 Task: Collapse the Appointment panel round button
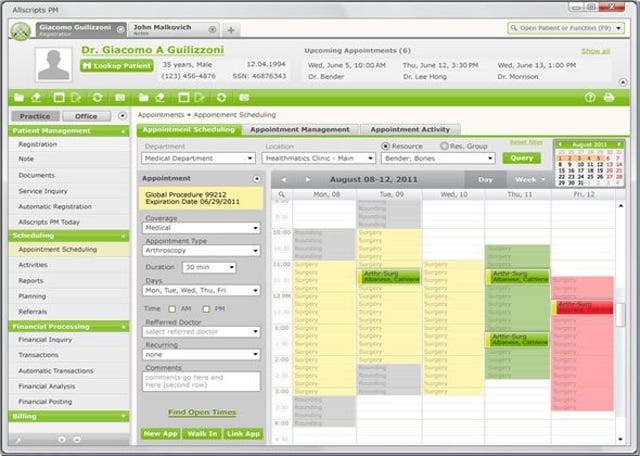[257, 178]
